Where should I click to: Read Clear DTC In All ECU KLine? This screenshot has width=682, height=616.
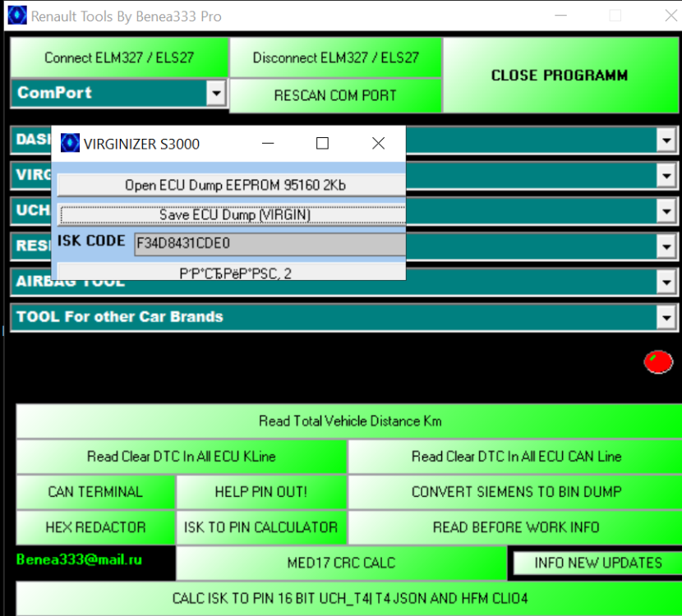coord(182,457)
